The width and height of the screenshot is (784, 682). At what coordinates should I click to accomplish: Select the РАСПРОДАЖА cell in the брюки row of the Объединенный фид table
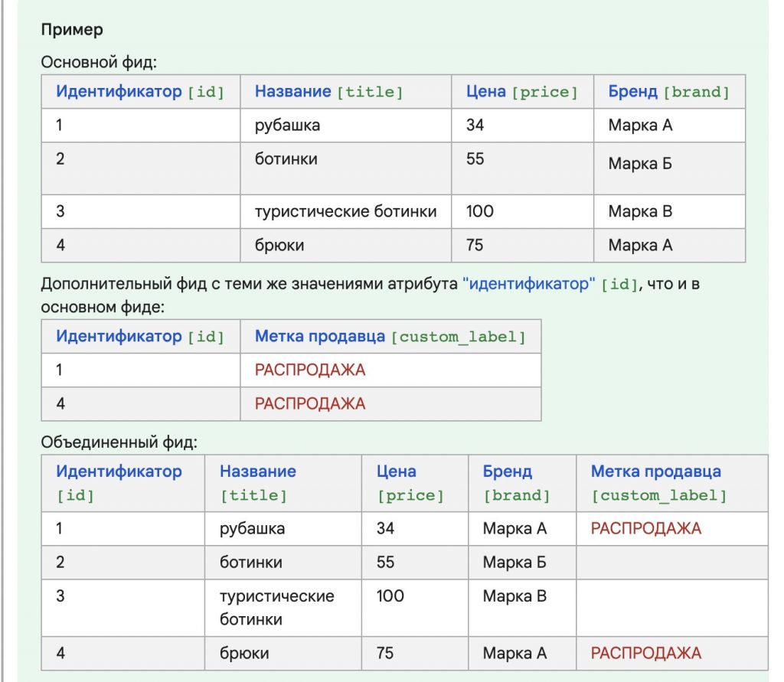point(672,654)
